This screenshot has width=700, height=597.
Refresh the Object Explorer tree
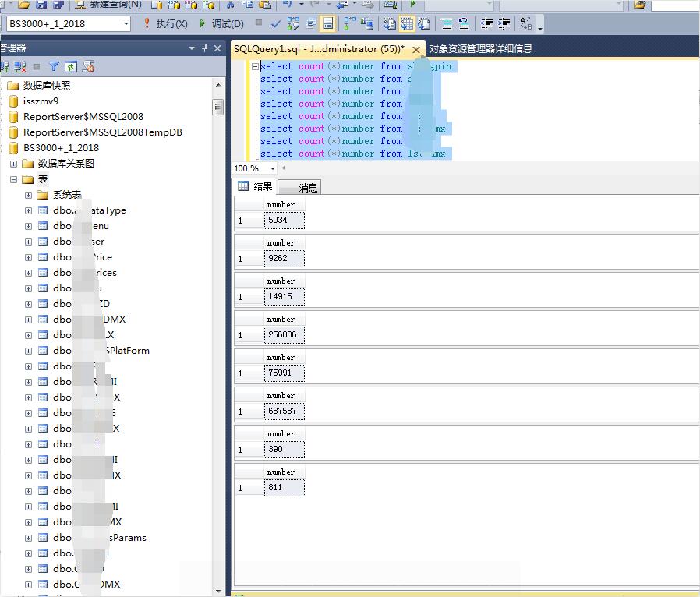coord(71,67)
